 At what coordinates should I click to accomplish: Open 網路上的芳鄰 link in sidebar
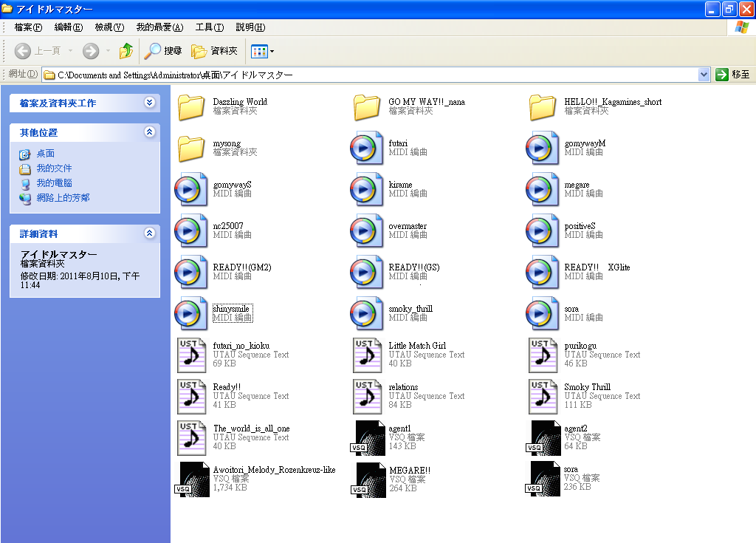(63, 198)
